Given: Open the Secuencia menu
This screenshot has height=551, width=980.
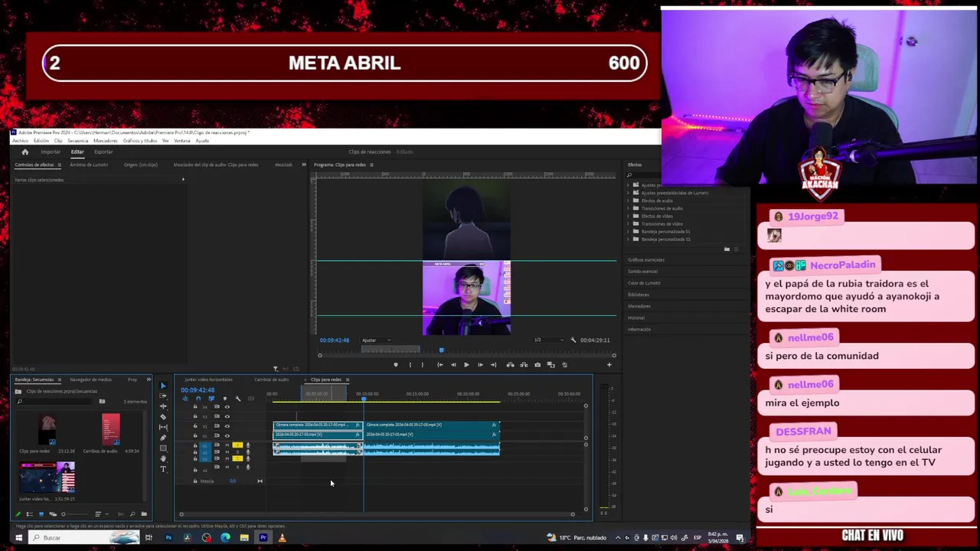Looking at the screenshot, I should point(77,141).
